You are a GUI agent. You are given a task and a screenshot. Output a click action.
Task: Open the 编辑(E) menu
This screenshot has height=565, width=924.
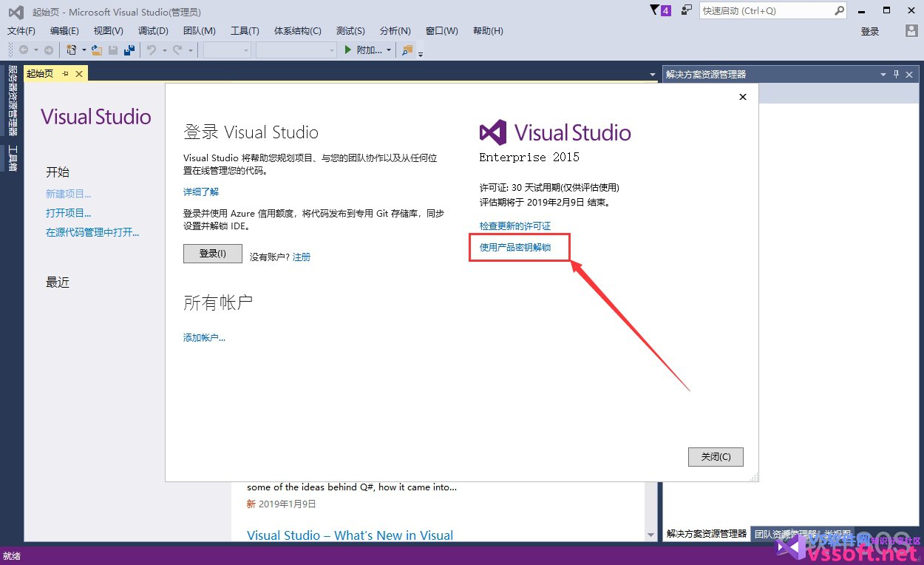64,31
